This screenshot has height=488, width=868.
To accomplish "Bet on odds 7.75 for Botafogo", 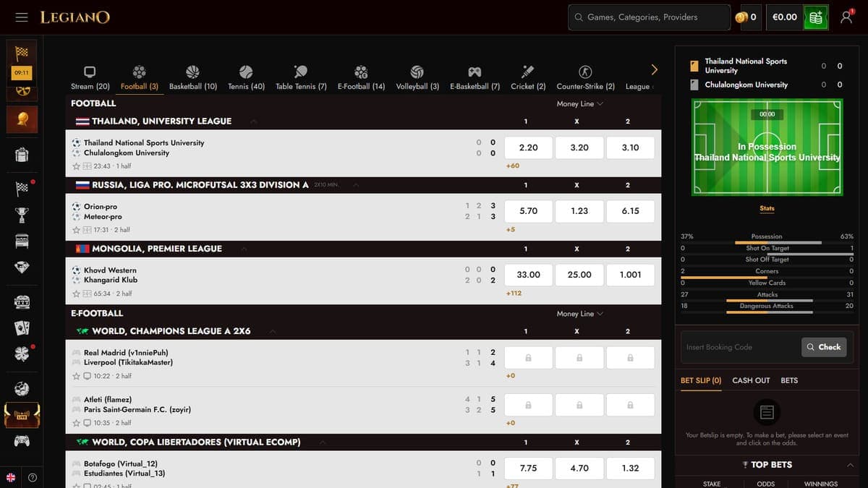I will (x=529, y=468).
